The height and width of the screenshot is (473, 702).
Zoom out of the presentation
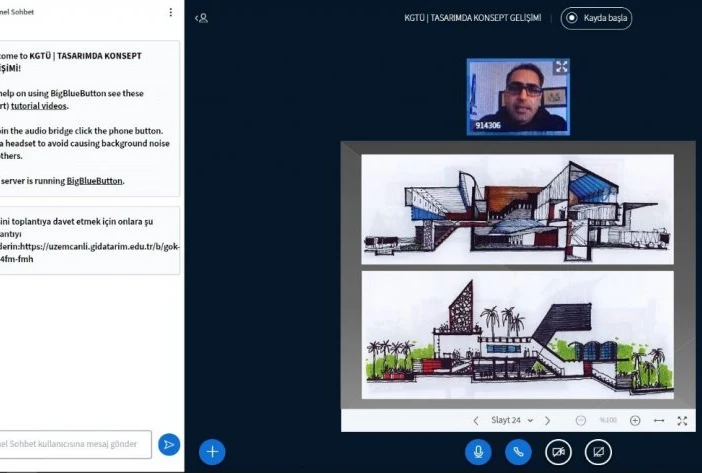pyautogui.click(x=581, y=421)
